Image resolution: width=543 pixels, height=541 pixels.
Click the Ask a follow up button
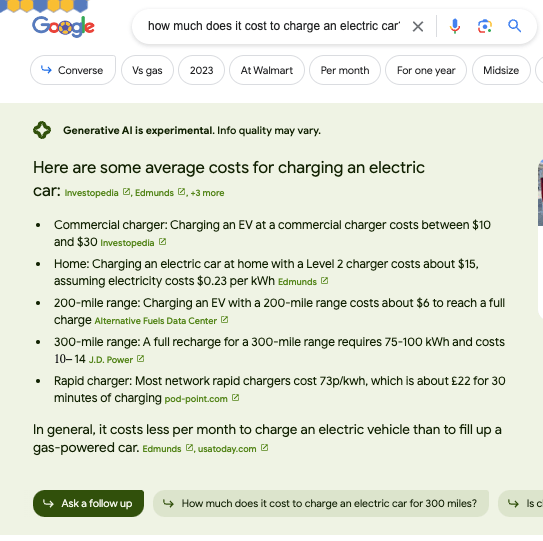(x=88, y=503)
